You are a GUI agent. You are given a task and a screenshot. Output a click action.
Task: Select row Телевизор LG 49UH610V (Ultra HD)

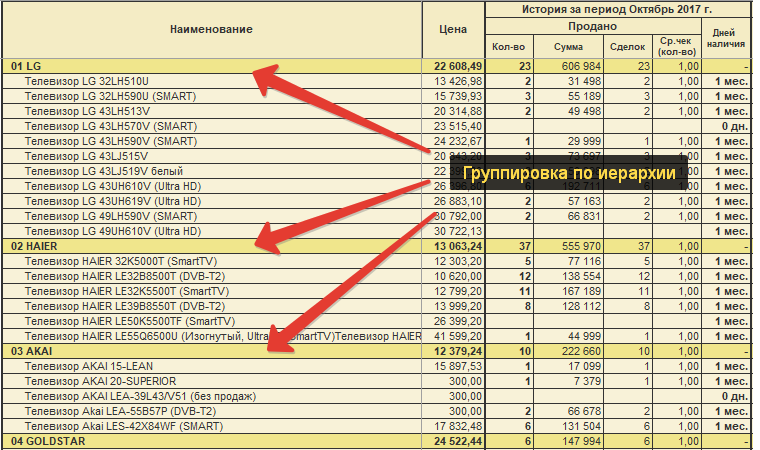(377, 231)
